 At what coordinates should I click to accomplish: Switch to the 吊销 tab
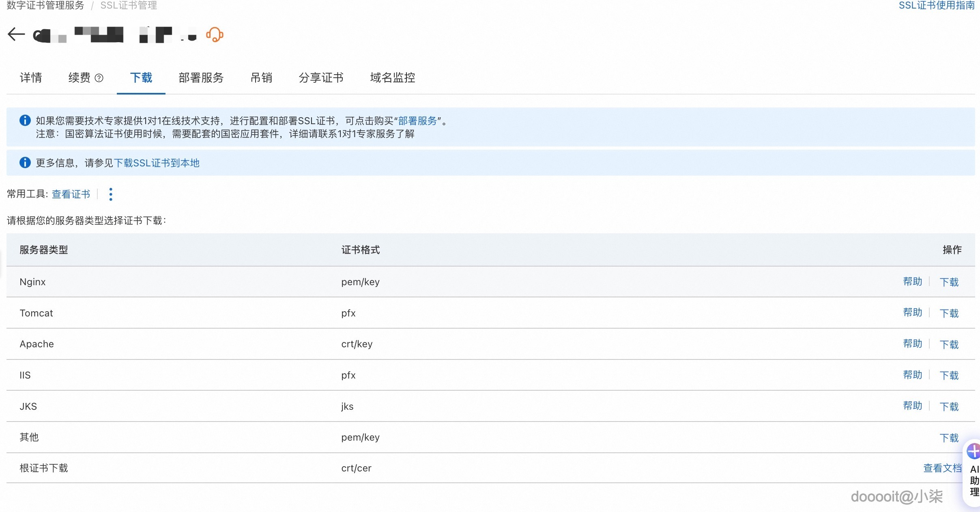[261, 77]
